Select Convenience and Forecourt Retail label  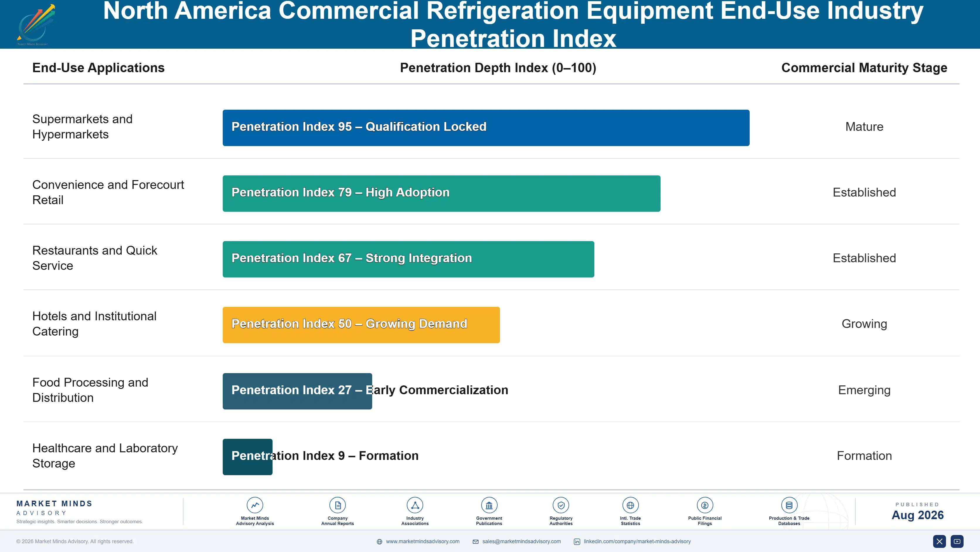coord(108,192)
